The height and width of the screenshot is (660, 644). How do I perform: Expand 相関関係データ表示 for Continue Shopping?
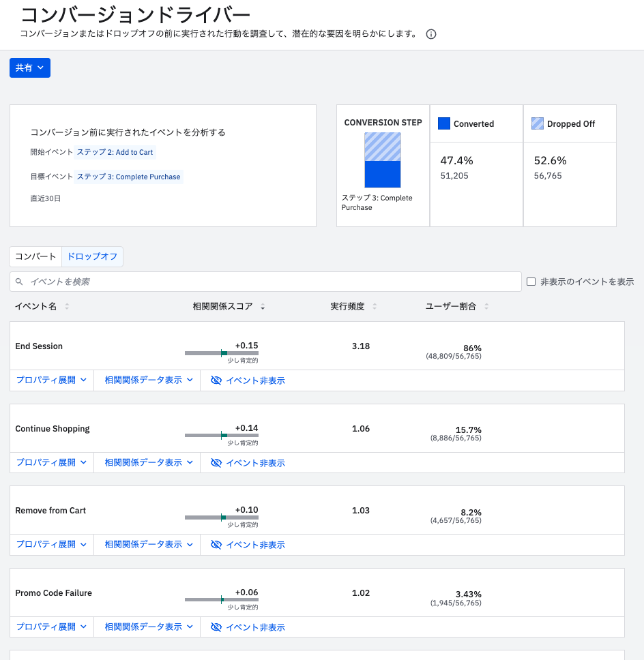click(149, 462)
